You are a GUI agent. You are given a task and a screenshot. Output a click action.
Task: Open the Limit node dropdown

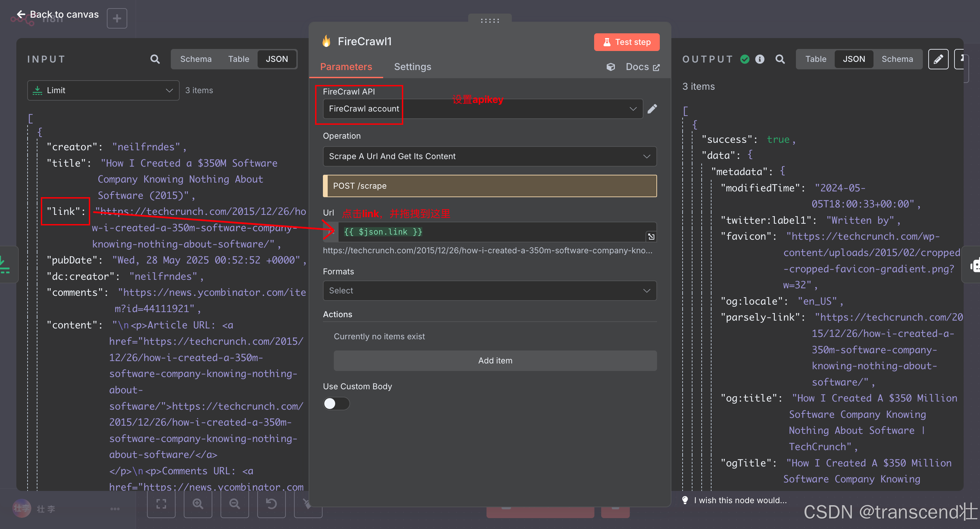pos(103,90)
